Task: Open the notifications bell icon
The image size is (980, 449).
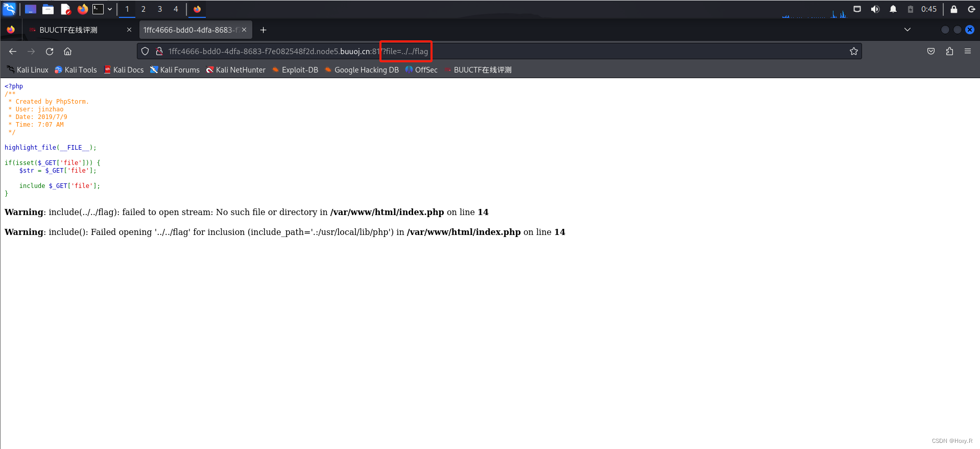Action: [x=893, y=9]
